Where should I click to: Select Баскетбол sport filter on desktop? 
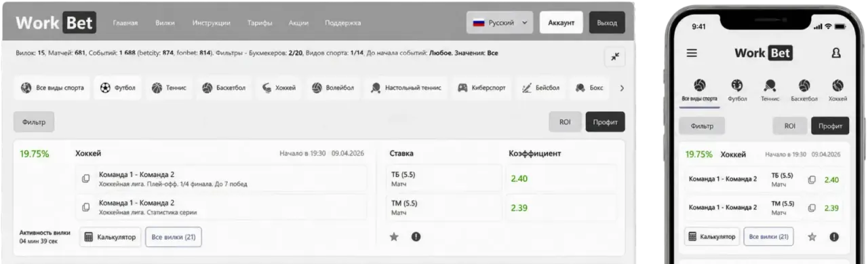click(x=224, y=88)
